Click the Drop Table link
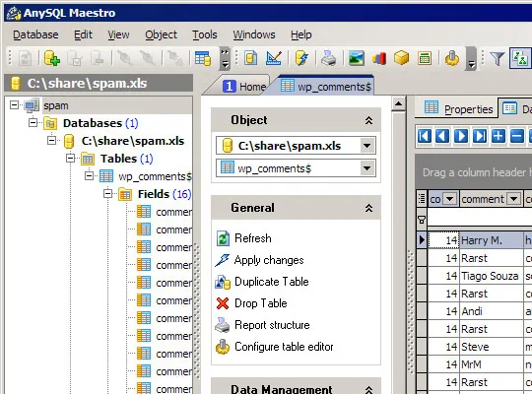532x394 pixels. tap(260, 303)
